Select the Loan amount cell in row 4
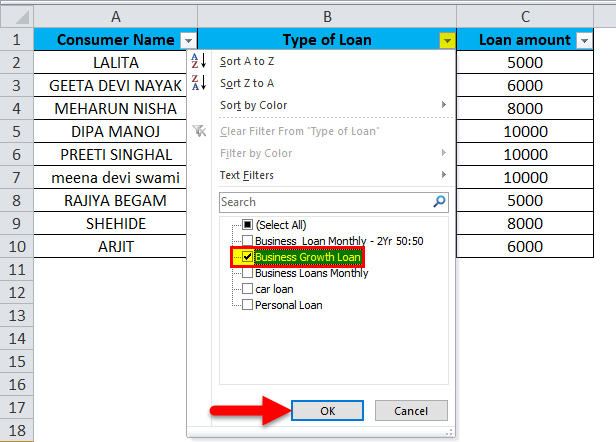 [x=525, y=108]
